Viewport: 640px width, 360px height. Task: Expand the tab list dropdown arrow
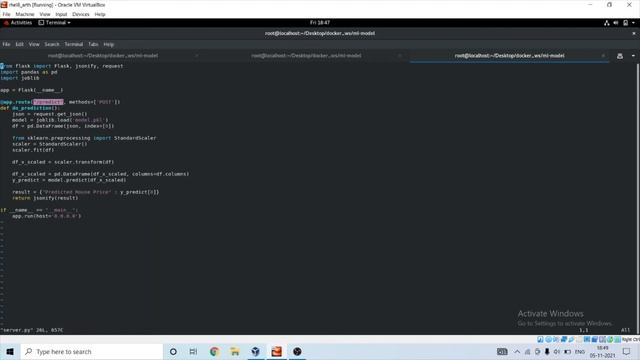point(633,56)
